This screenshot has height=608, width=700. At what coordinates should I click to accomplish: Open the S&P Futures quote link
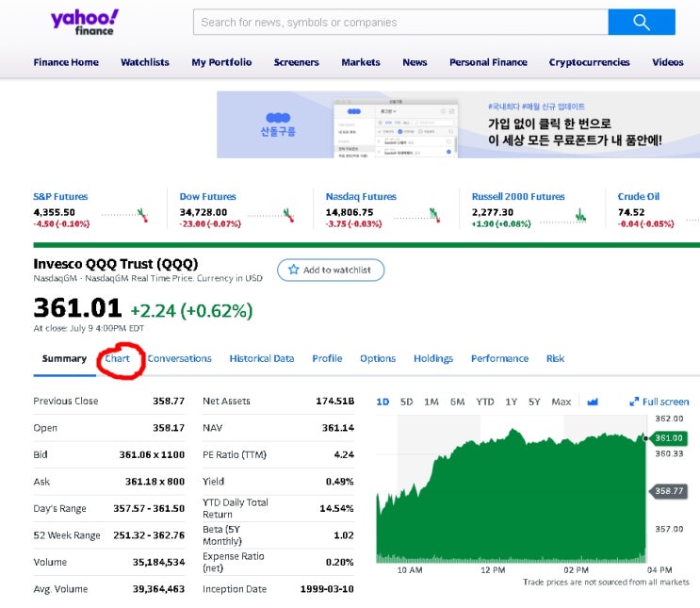click(60, 197)
